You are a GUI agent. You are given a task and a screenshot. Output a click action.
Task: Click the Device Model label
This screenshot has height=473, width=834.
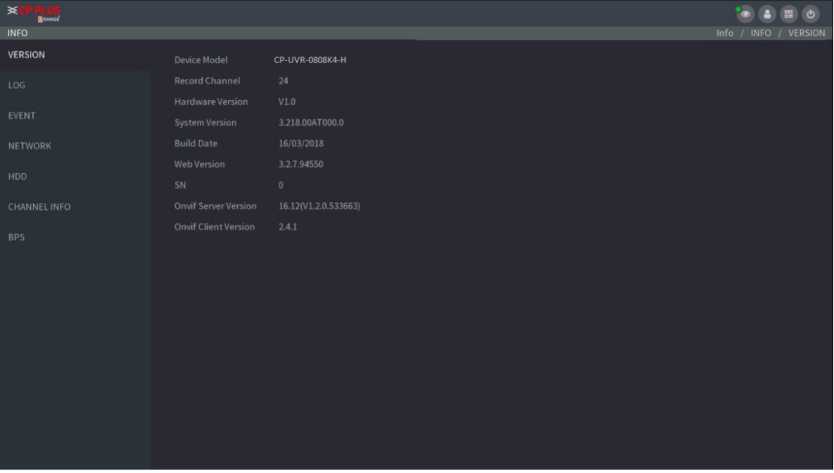click(201, 60)
